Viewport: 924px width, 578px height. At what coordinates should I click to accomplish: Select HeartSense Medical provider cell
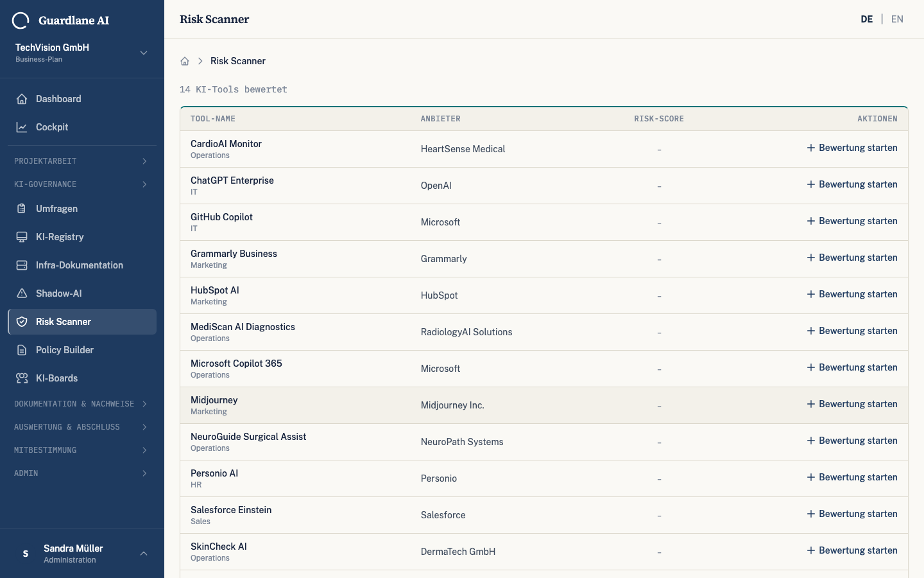(x=463, y=149)
